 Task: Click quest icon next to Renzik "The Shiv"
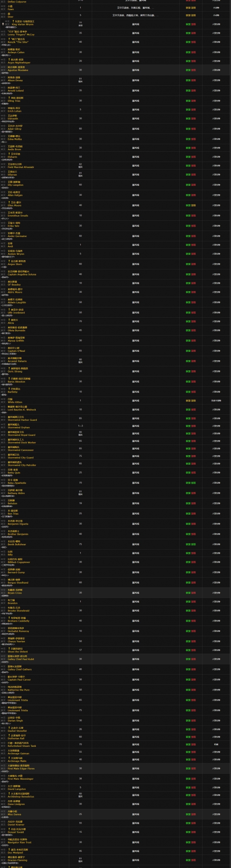(9, 40)
